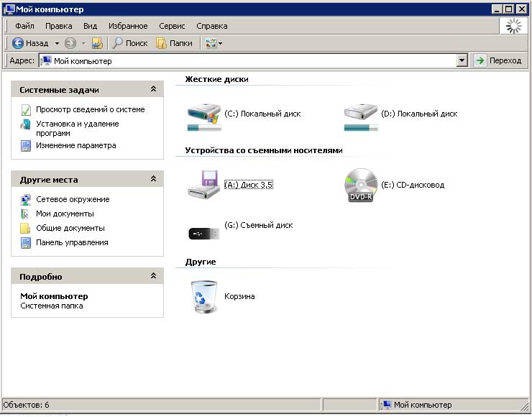Click the Панель управления link
This screenshot has width=532, height=417.
coord(72,243)
